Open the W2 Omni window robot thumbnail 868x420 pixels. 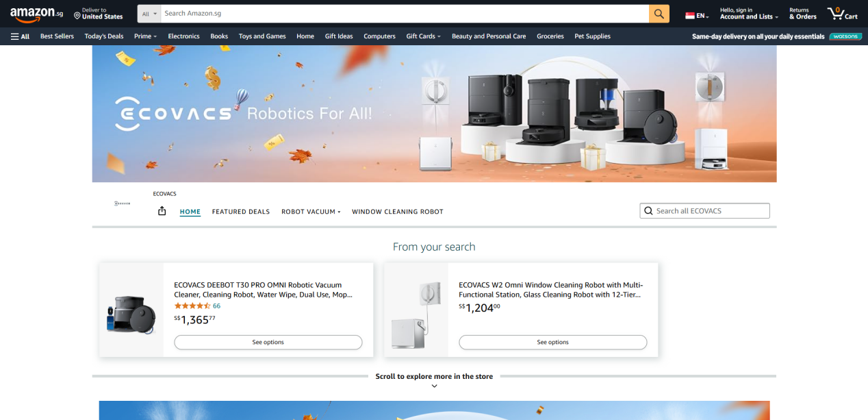(416, 310)
